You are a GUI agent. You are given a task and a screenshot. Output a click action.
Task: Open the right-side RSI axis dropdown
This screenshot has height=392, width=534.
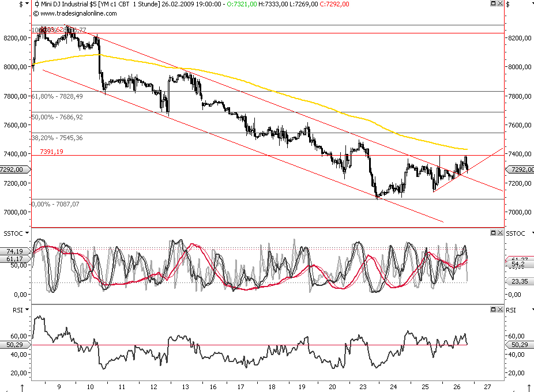532,310
